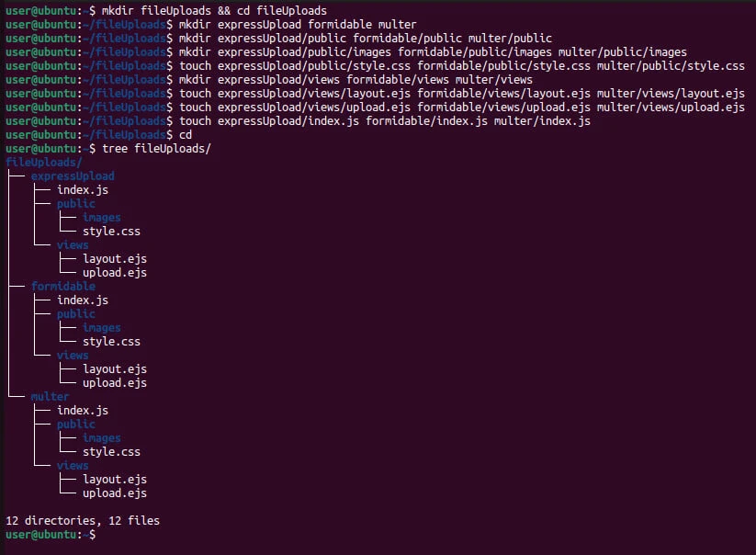Image resolution: width=756 pixels, height=555 pixels.
Task: Select the expressUpload folder in the tree
Action: tap(73, 176)
